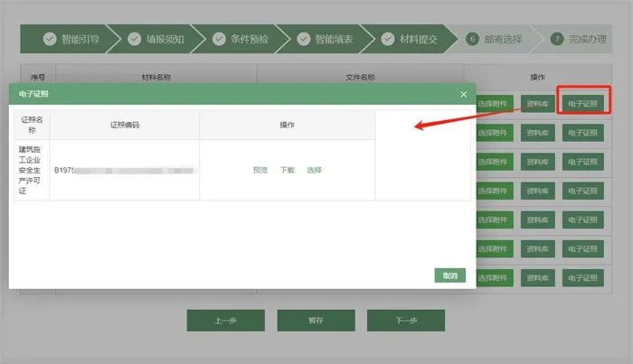Go back with the 上一步 button
This screenshot has height=364, width=633.
(225, 320)
